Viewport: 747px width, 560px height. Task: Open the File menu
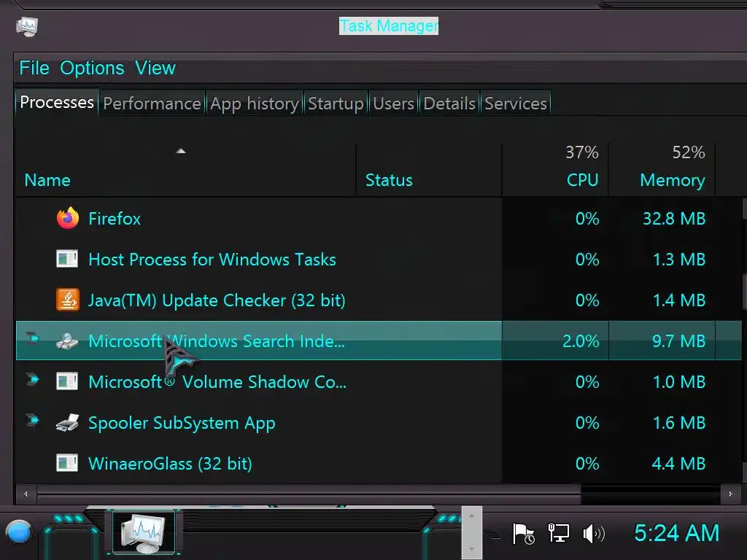pyautogui.click(x=34, y=68)
